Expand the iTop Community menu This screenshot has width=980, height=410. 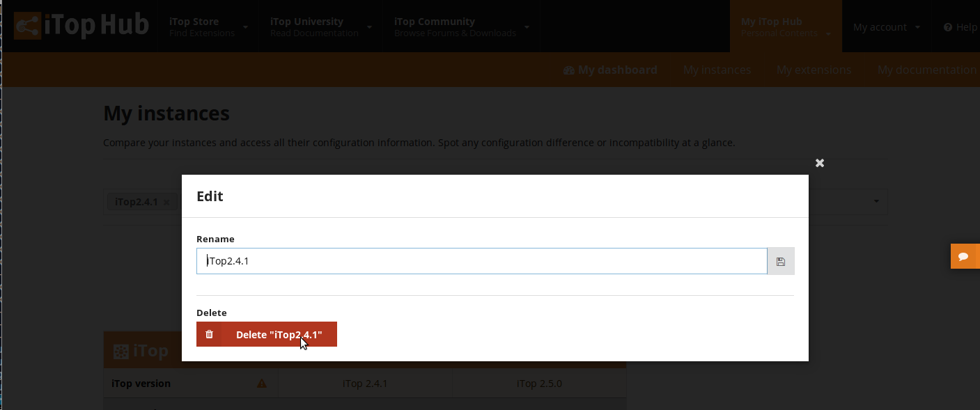tap(461, 26)
